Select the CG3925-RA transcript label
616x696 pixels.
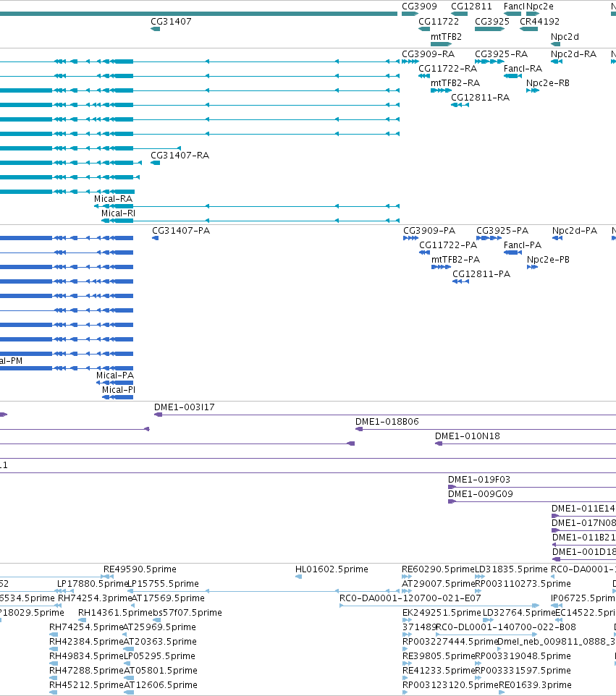[x=502, y=54]
